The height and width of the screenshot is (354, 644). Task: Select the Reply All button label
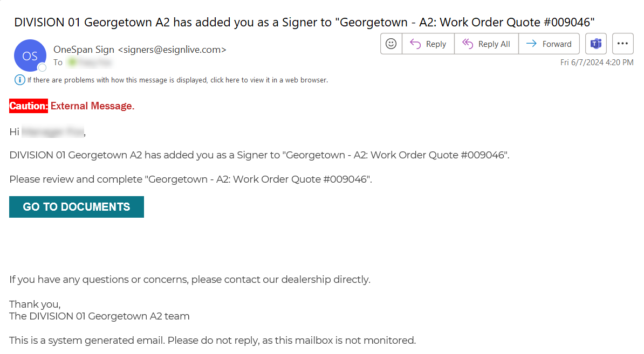point(494,44)
